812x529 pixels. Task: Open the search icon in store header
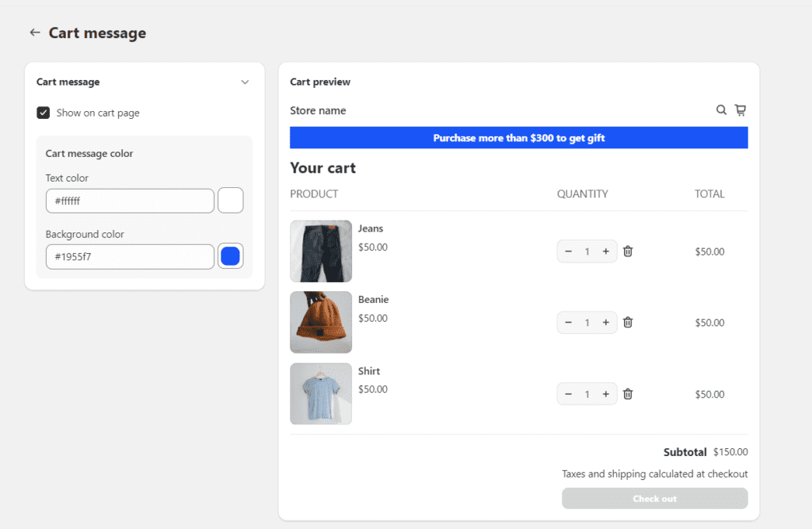[721, 110]
